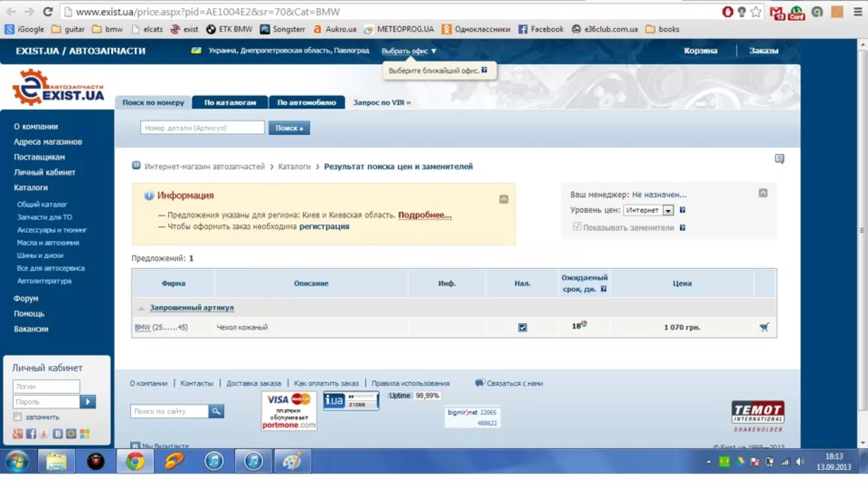868x489 pixels.
Task: Click the availability checkbox in BMW row
Action: [x=523, y=327]
